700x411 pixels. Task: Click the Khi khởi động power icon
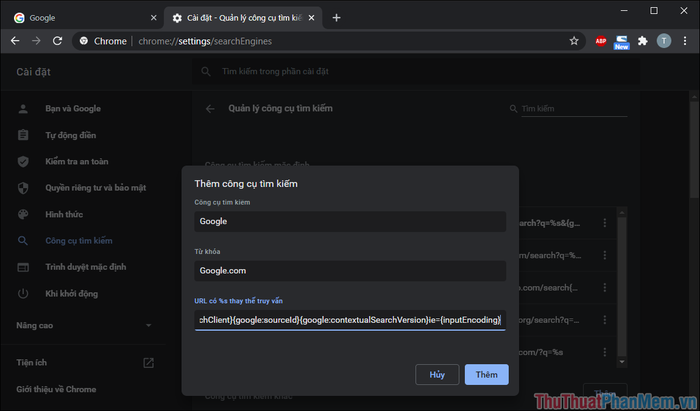point(23,294)
